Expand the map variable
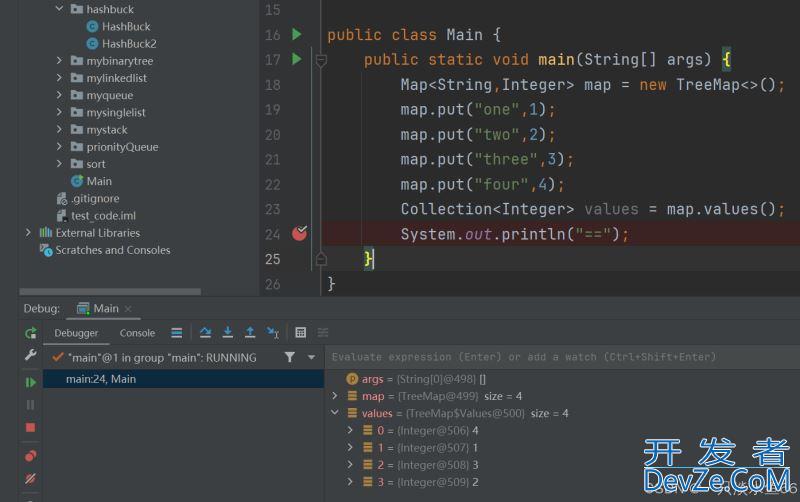Viewport: 800px width, 502px height. pyautogui.click(x=335, y=396)
